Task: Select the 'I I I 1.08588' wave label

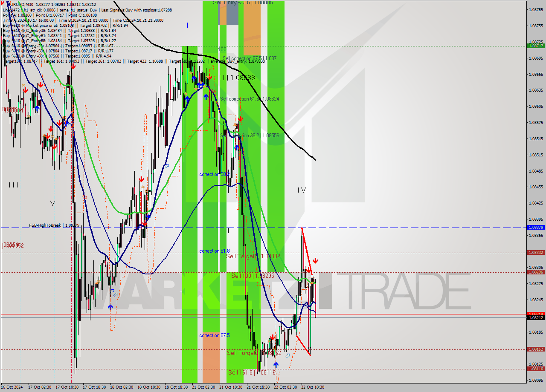Action: coord(237,78)
